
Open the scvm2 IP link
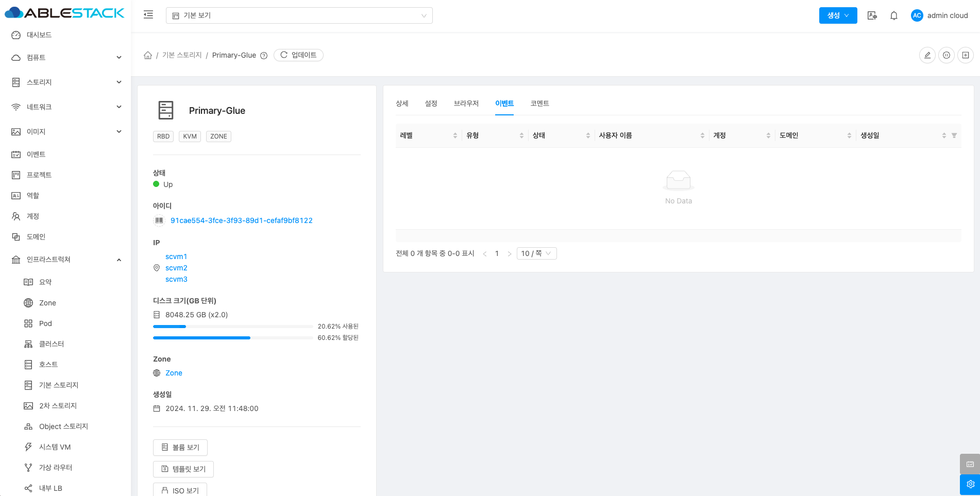point(176,268)
